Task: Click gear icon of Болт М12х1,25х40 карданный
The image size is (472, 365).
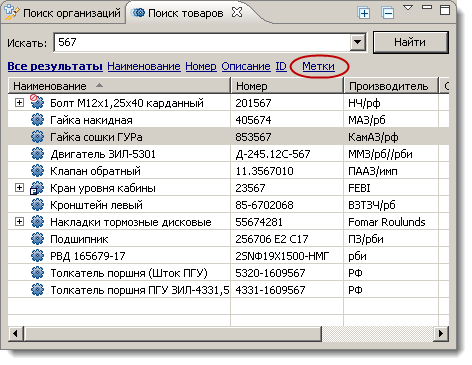Action: [x=37, y=102]
